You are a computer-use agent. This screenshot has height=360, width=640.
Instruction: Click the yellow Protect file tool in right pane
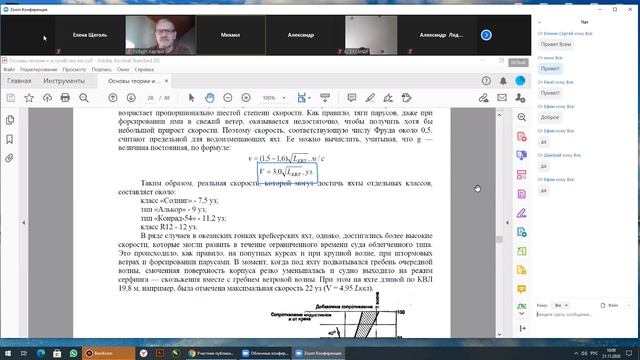[522, 270]
